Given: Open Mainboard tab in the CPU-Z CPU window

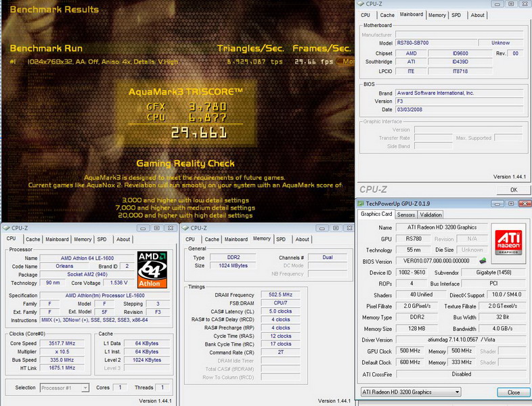Looking at the screenshot, I should 57,240.
